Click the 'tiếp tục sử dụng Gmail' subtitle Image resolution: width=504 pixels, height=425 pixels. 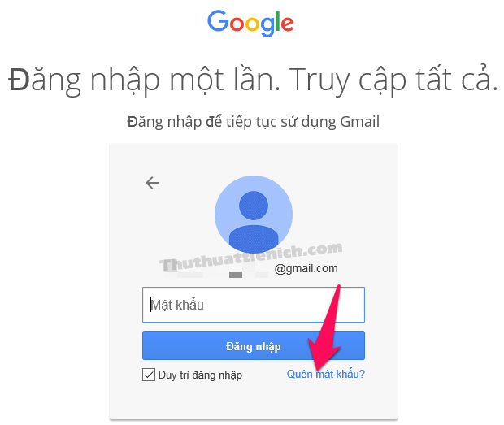coord(302,122)
